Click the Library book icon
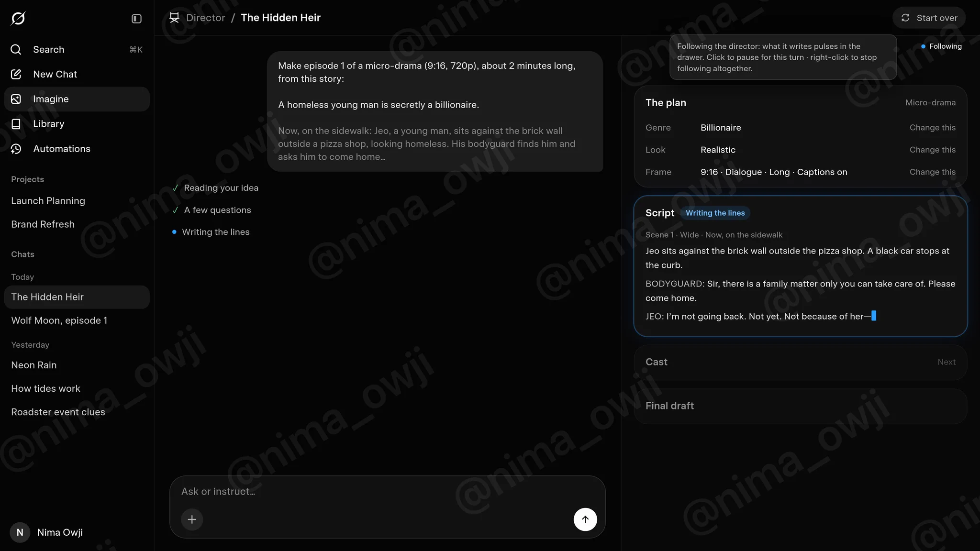The width and height of the screenshot is (980, 551). point(16,124)
